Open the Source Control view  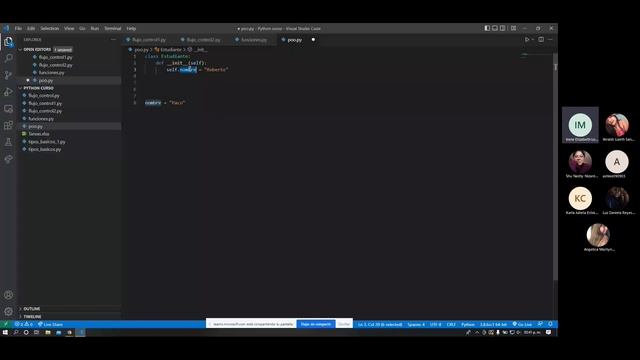coord(8,75)
